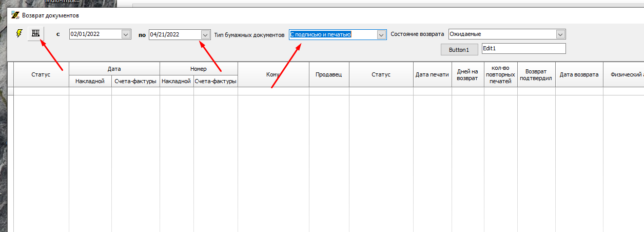Click the Дней на возврат column header

point(467,74)
